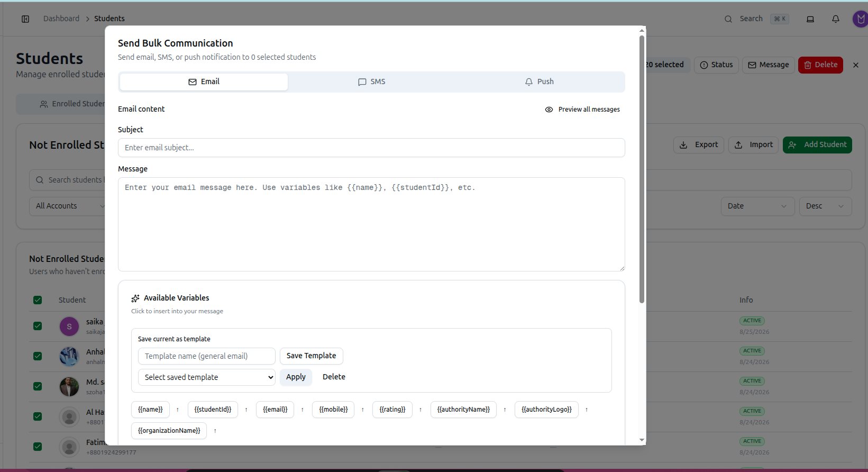Click Al Ha row placeholder avatar
Viewport: 868px width, 472px height.
(69, 417)
